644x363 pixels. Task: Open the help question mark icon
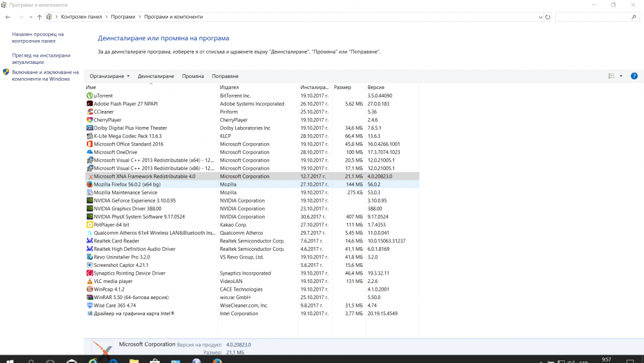[x=634, y=76]
